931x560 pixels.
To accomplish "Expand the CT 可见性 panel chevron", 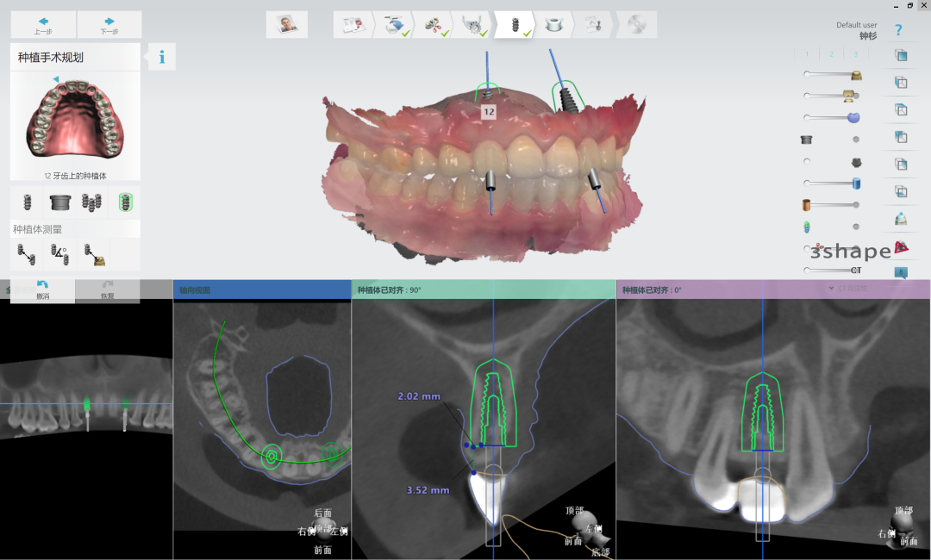I will [831, 288].
